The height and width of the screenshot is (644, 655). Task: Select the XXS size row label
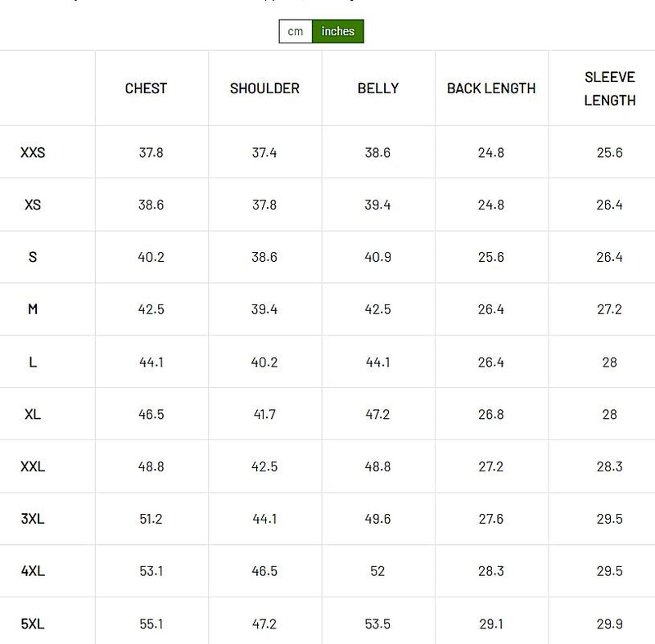(x=33, y=152)
